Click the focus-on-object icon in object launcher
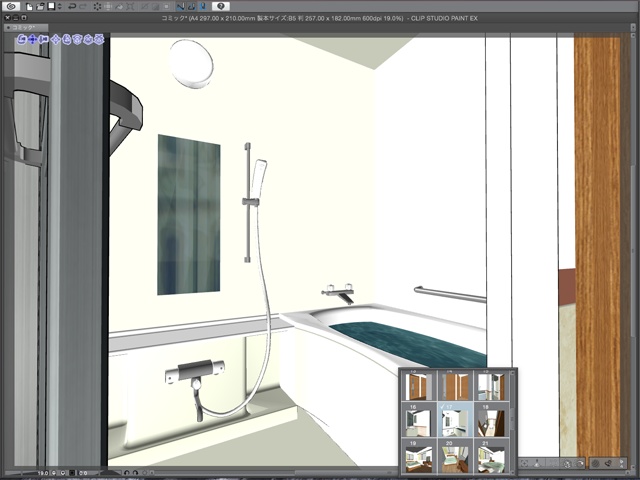The height and width of the screenshot is (480, 640). pos(524,464)
